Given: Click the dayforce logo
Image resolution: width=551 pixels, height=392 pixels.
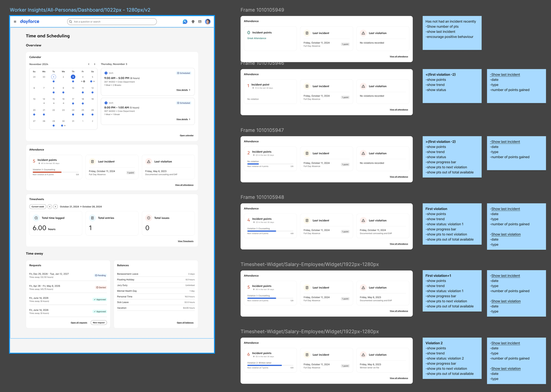Looking at the screenshot, I should [30, 22].
